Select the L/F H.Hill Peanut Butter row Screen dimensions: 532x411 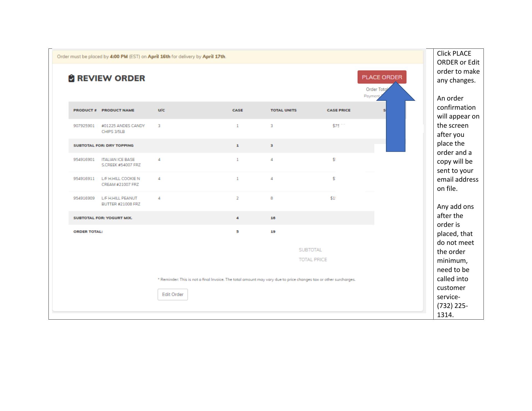(121, 201)
